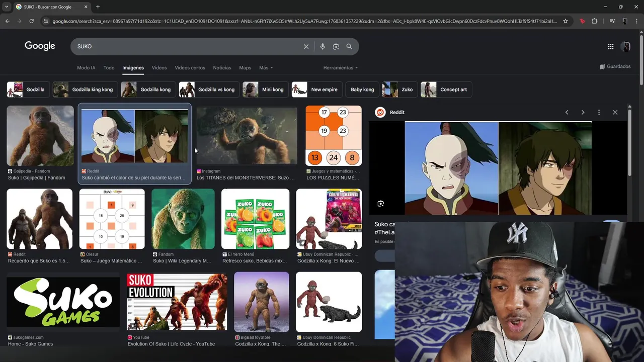This screenshot has width=644, height=362.
Task: Filter by Concept art chip
Action: point(446,89)
